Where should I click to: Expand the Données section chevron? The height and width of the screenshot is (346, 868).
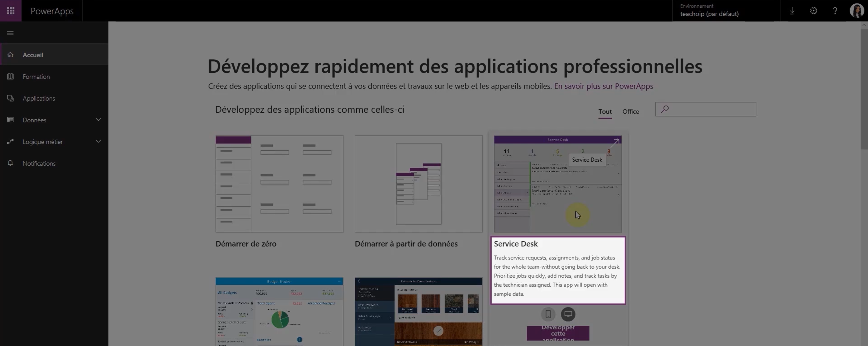tap(98, 120)
